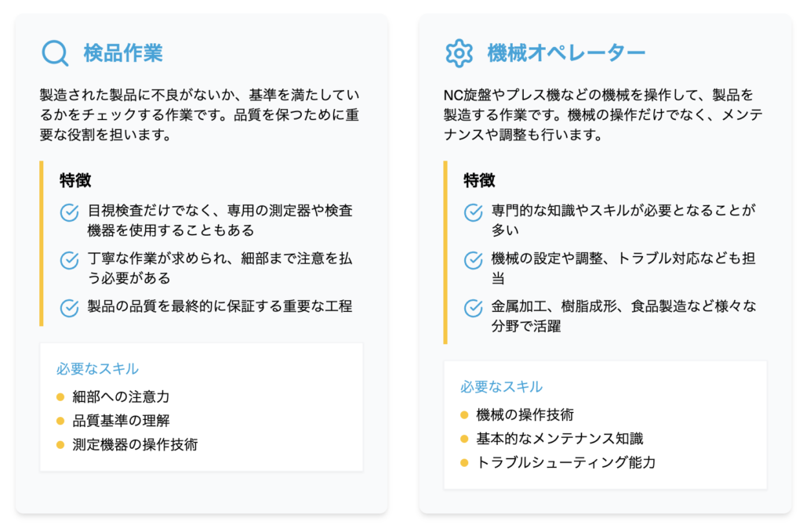Click the 検品作業 card heading

[123, 53]
